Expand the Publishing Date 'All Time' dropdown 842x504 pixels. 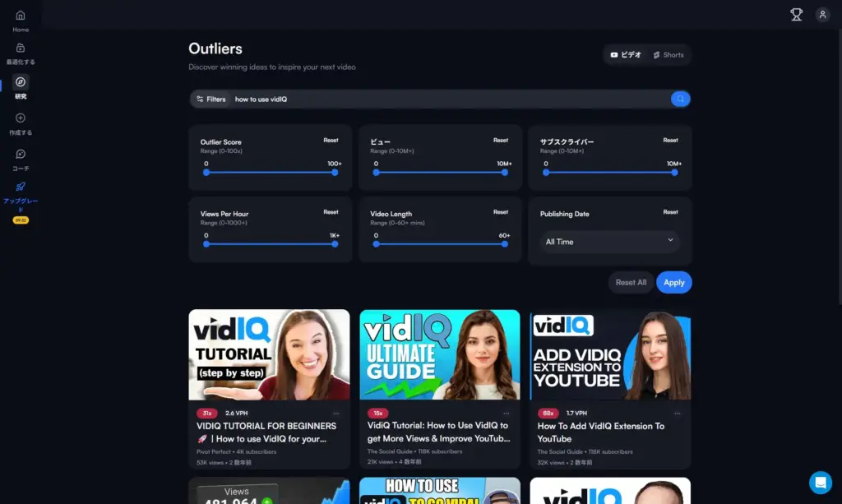(609, 242)
